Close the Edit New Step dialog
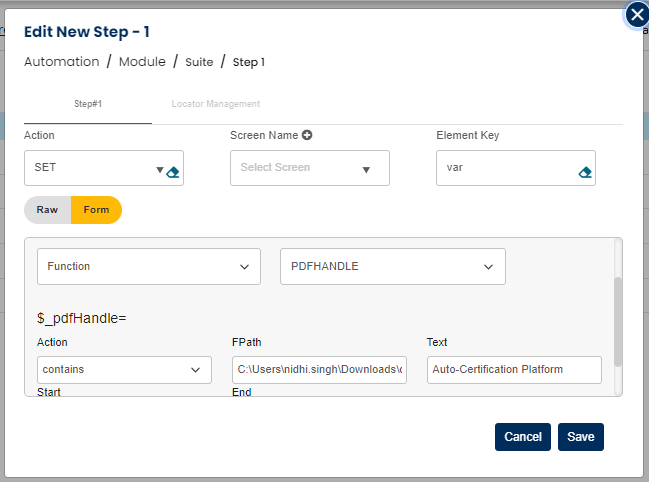This screenshot has width=649, height=482. [x=636, y=15]
